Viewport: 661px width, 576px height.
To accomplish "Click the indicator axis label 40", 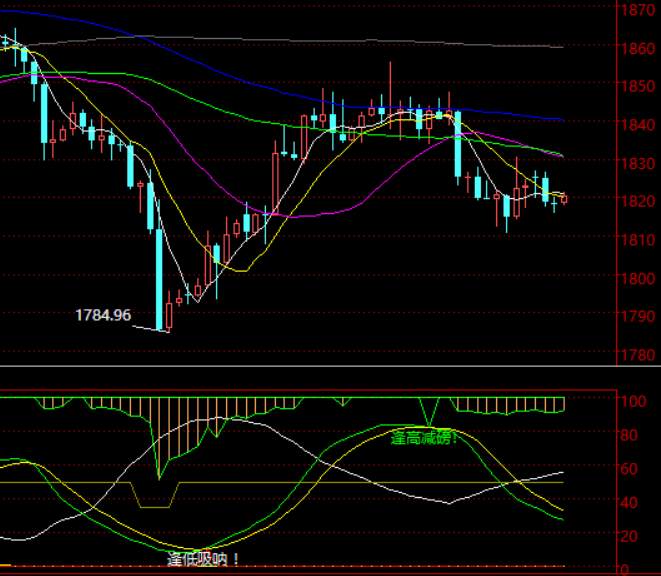I will [629, 502].
